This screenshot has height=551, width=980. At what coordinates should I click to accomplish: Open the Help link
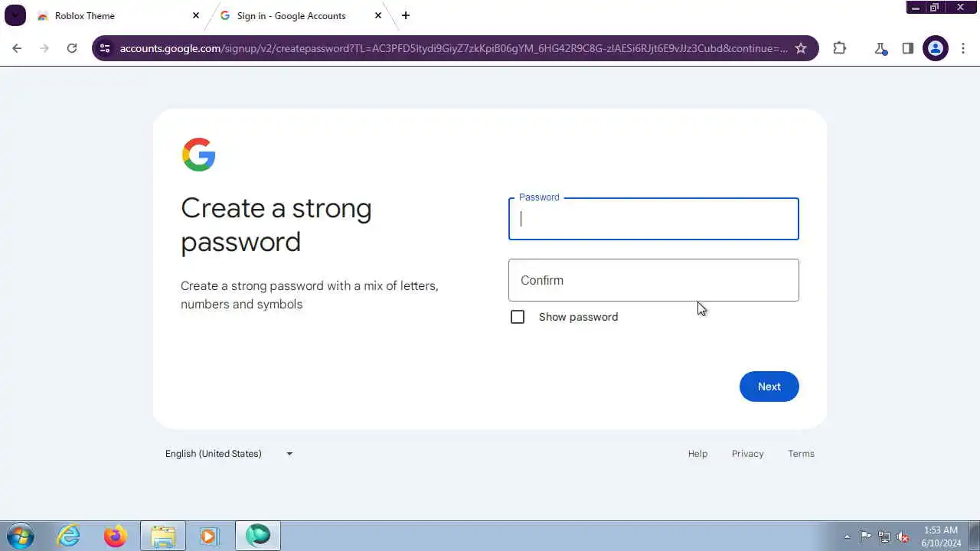tap(697, 454)
